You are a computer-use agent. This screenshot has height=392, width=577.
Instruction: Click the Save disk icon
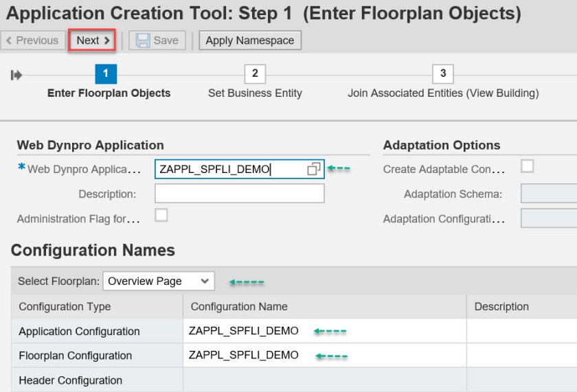143,41
